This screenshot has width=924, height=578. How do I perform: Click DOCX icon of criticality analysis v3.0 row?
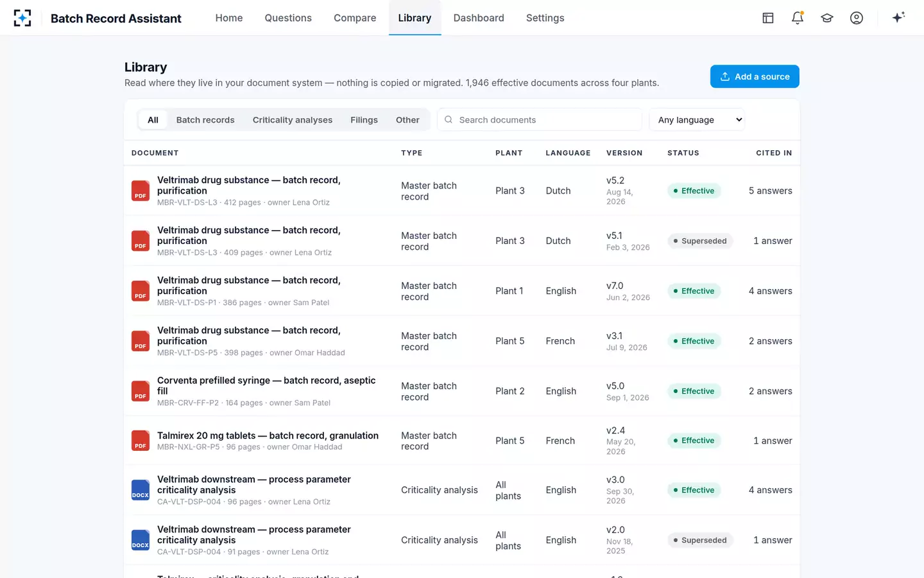[x=141, y=490]
